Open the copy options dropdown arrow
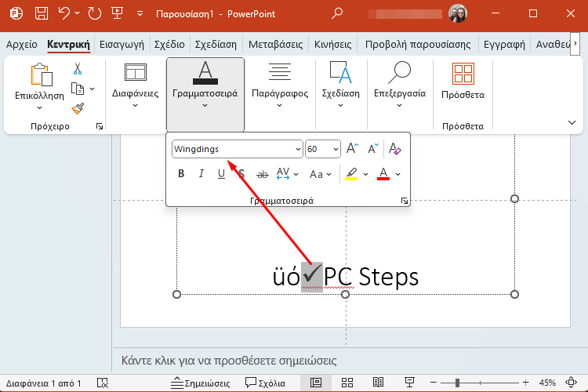Image resolution: width=588 pixels, height=392 pixels. pyautogui.click(x=92, y=89)
